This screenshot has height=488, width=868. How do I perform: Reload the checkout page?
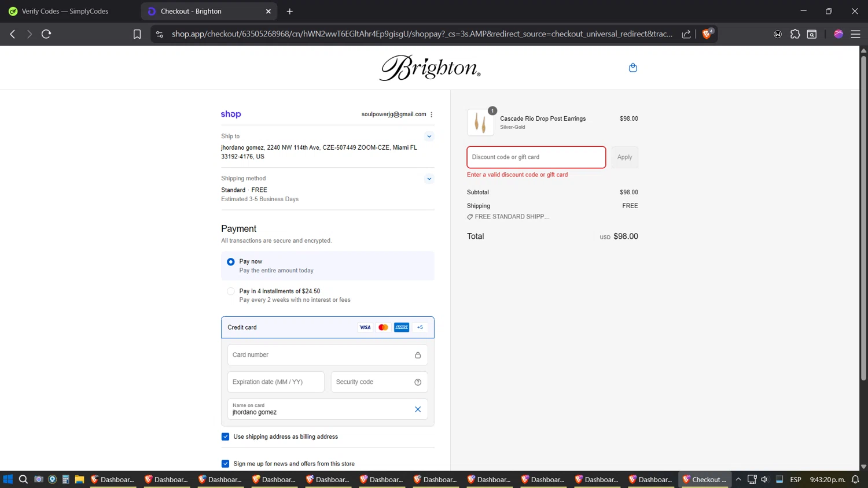point(46,34)
